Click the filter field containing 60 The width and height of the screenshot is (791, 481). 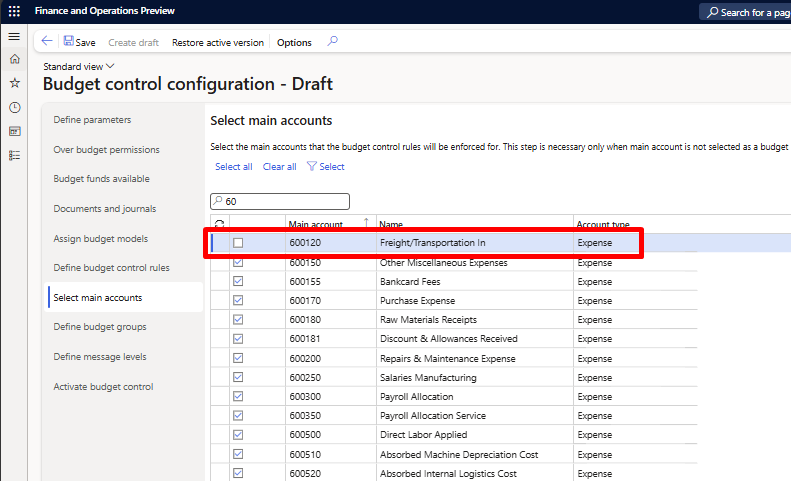280,201
